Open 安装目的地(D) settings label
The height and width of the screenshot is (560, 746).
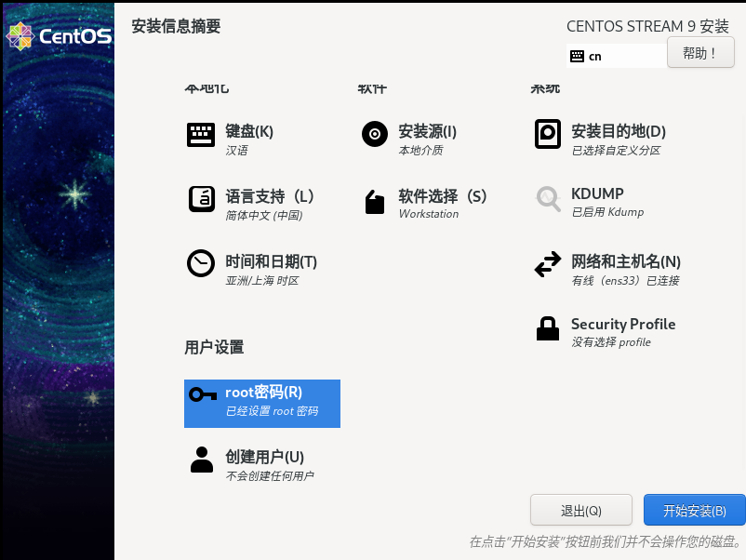click(x=619, y=131)
